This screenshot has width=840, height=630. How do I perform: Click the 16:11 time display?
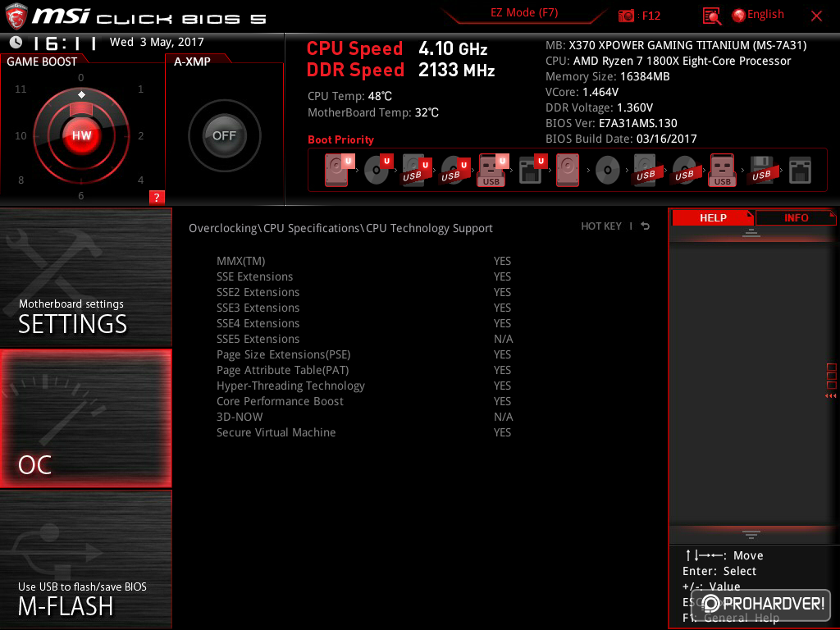pyautogui.click(x=66, y=43)
